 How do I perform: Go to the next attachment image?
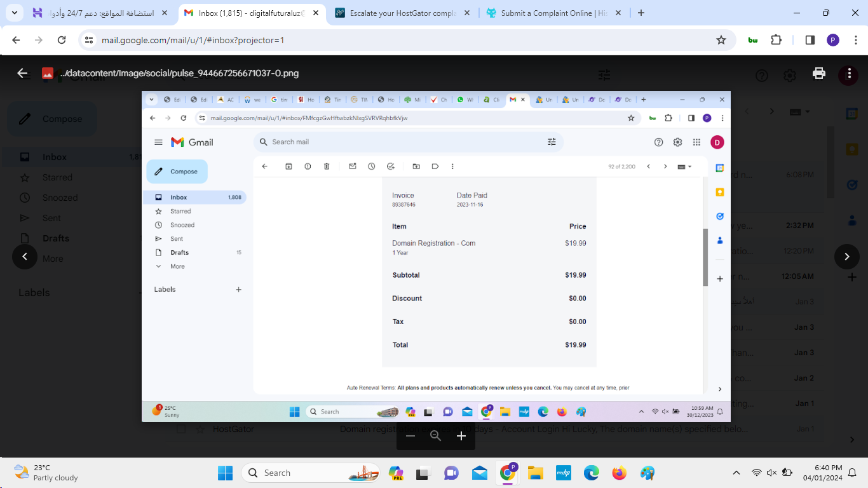(x=846, y=257)
